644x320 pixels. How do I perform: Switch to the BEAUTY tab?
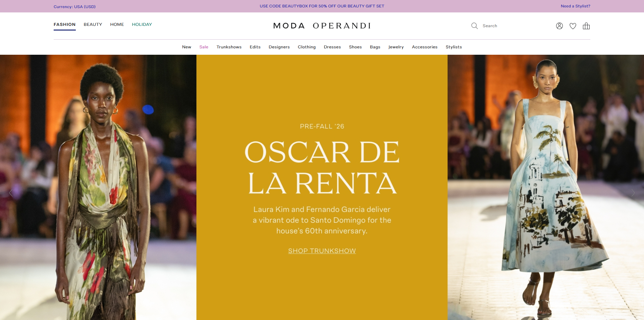pyautogui.click(x=93, y=24)
